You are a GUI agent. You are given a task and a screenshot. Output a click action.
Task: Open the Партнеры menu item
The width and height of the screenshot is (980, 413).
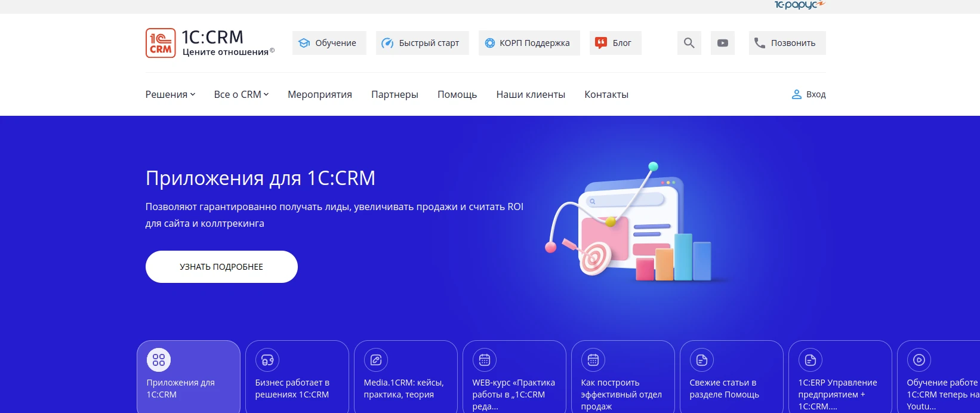coord(395,94)
